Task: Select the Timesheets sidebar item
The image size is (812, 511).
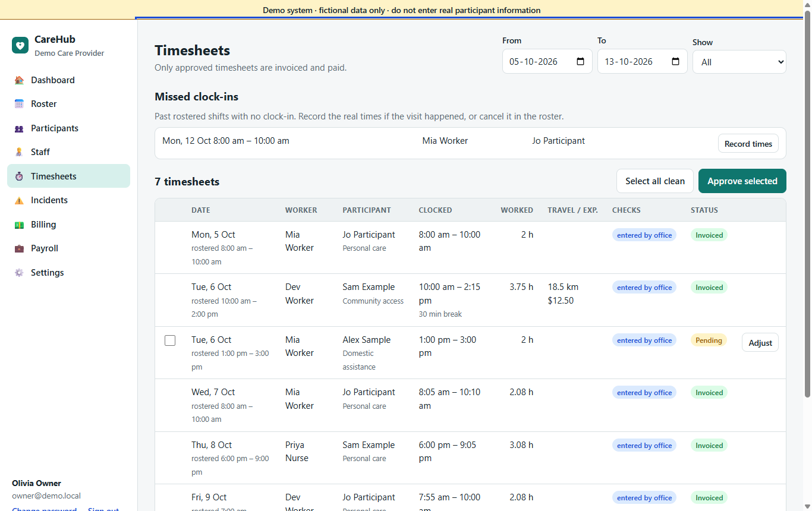Action: [68, 176]
